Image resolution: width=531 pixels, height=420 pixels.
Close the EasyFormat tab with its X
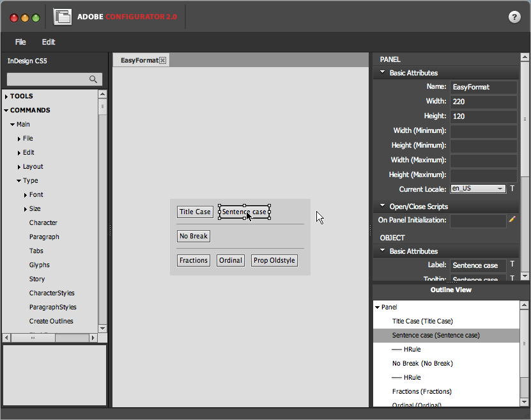click(163, 61)
